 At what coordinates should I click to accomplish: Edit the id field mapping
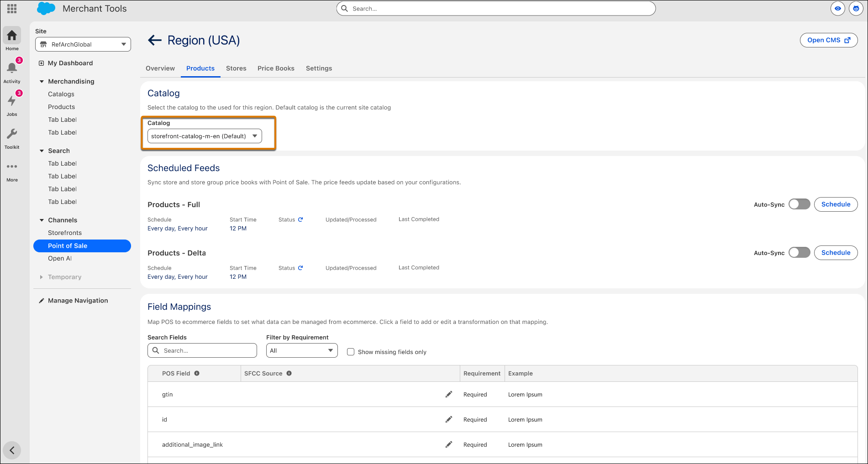pos(449,419)
